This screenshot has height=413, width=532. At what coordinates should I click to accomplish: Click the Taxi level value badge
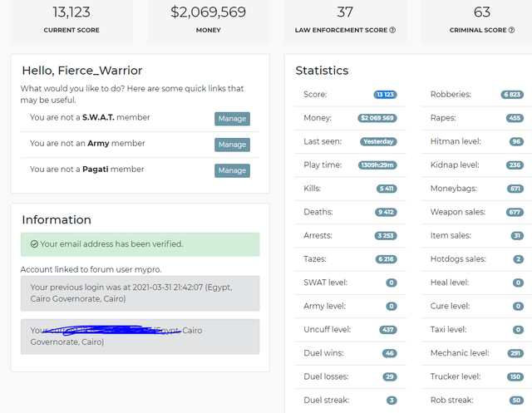tap(518, 330)
